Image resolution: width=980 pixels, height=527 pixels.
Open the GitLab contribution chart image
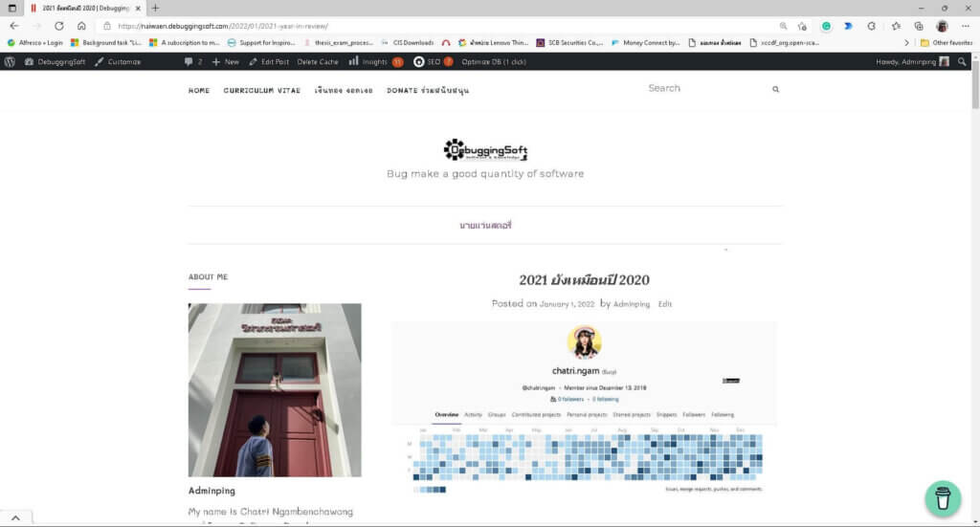click(x=585, y=409)
